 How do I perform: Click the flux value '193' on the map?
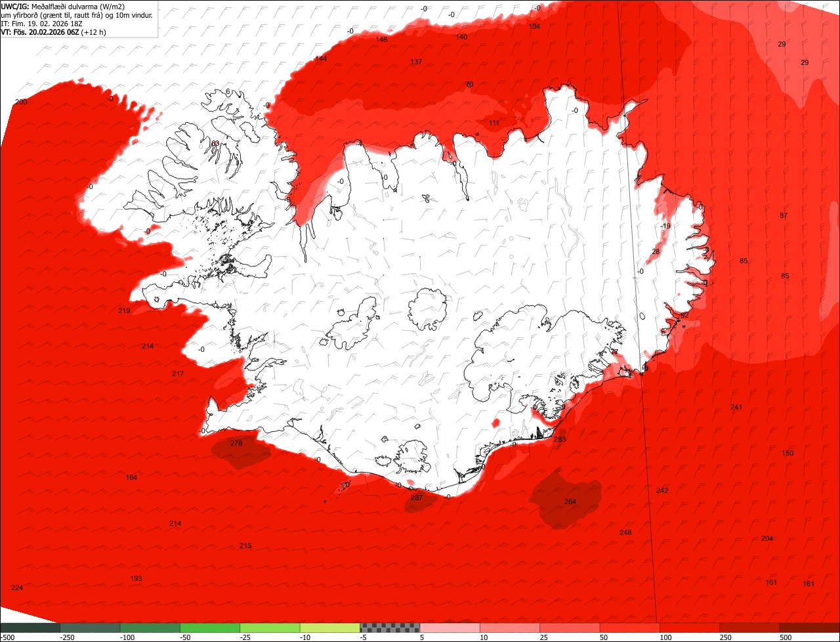point(136,578)
